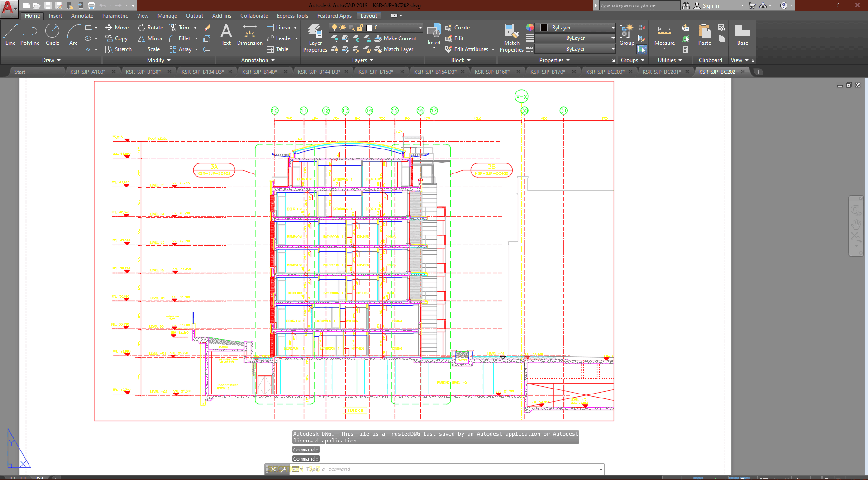Click the layer 0 color swatch

(369, 28)
